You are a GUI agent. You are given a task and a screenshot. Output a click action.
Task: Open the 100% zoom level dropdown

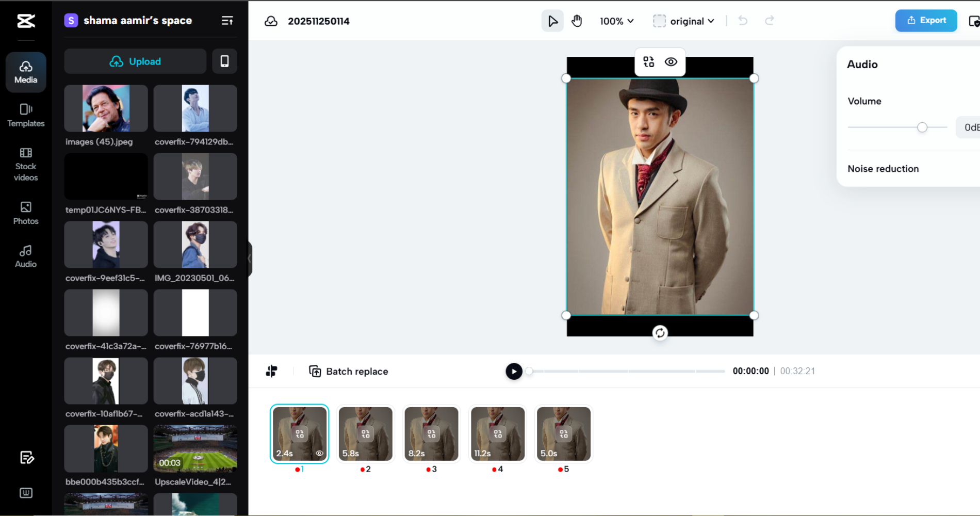617,21
